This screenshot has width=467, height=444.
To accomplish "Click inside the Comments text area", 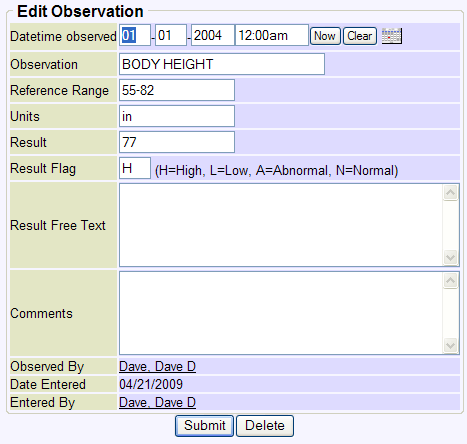I will (x=281, y=313).
